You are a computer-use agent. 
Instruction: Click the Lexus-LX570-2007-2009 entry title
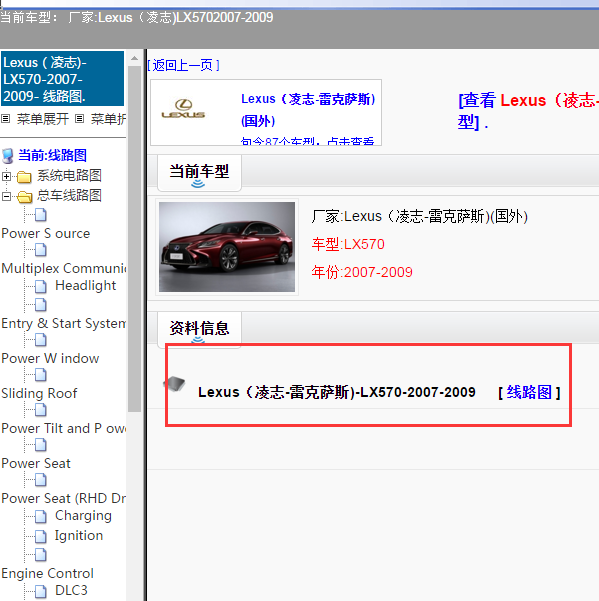336,392
